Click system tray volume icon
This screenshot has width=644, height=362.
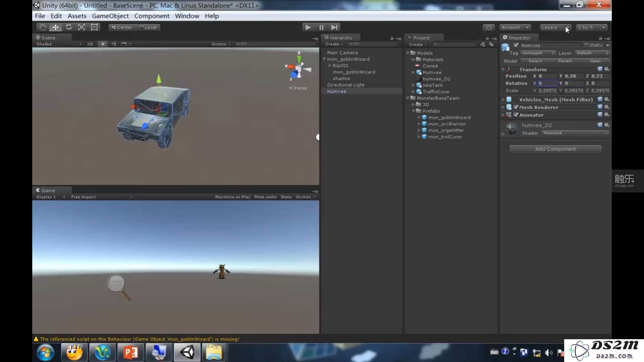click(549, 353)
